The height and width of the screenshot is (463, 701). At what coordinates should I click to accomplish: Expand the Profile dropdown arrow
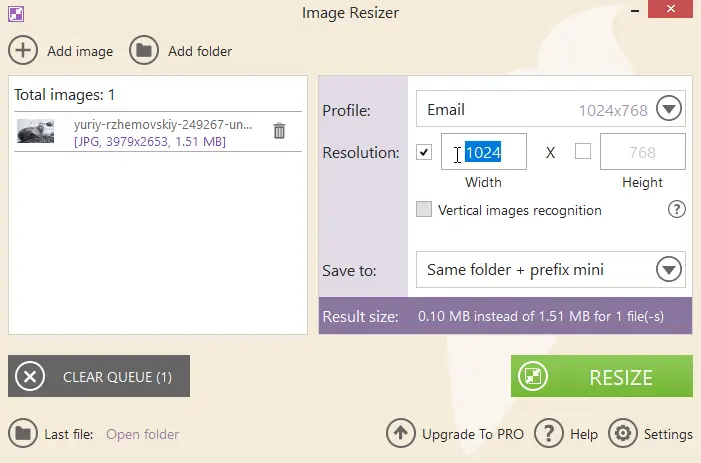click(x=669, y=109)
